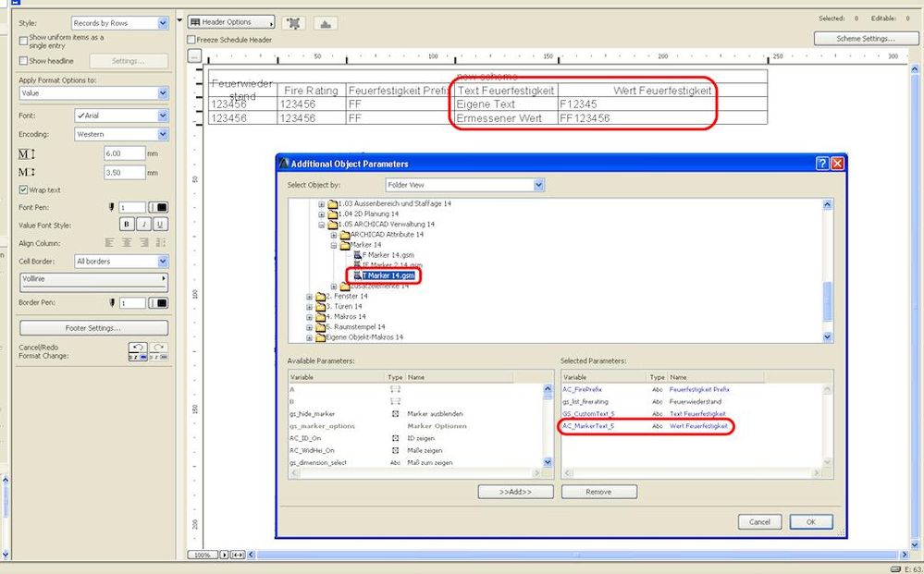Collapse the 1.05 ARCHICAD Verwaltung 14 folder
924x574 pixels.
(x=321, y=225)
